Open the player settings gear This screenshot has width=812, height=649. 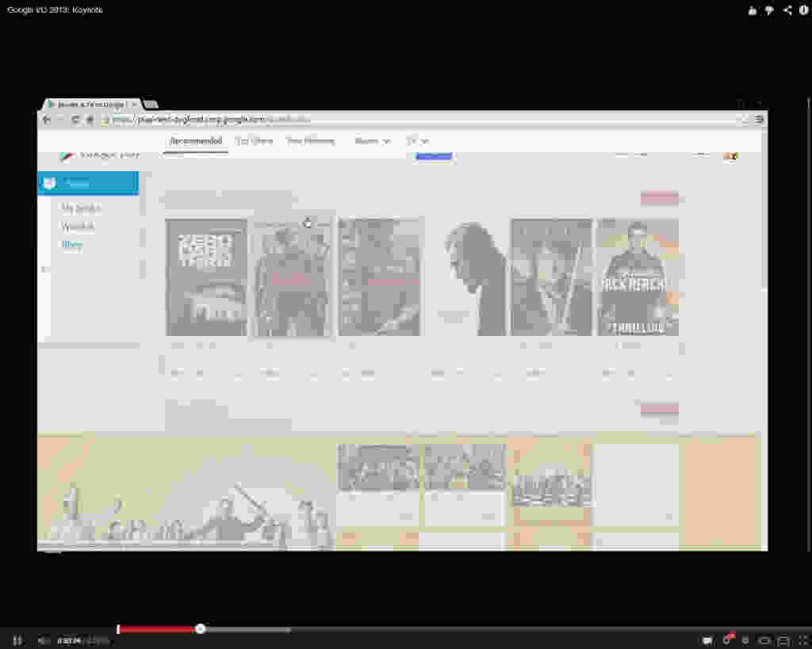coord(728,640)
